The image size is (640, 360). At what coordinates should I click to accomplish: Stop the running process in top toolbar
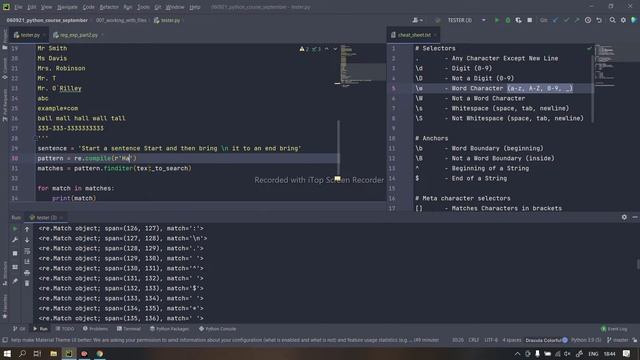529,20
